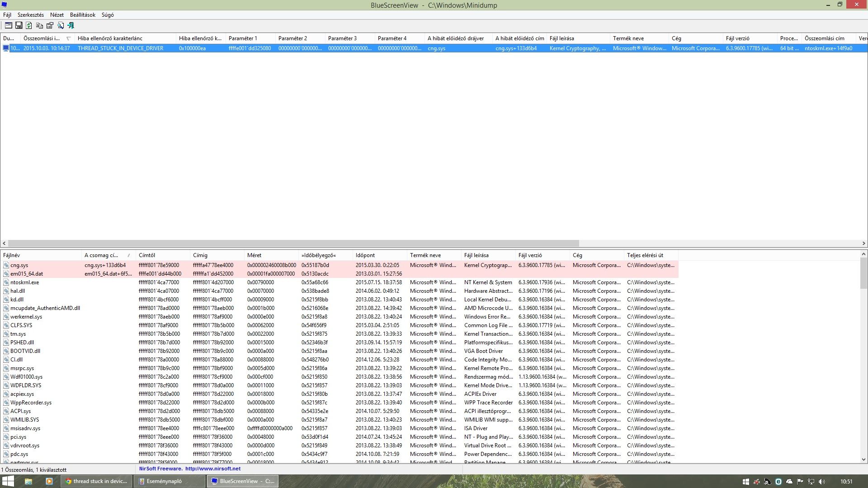Click the OneDrive cloud tray icon
Image resolution: width=868 pixels, height=488 pixels.
pos(789,482)
